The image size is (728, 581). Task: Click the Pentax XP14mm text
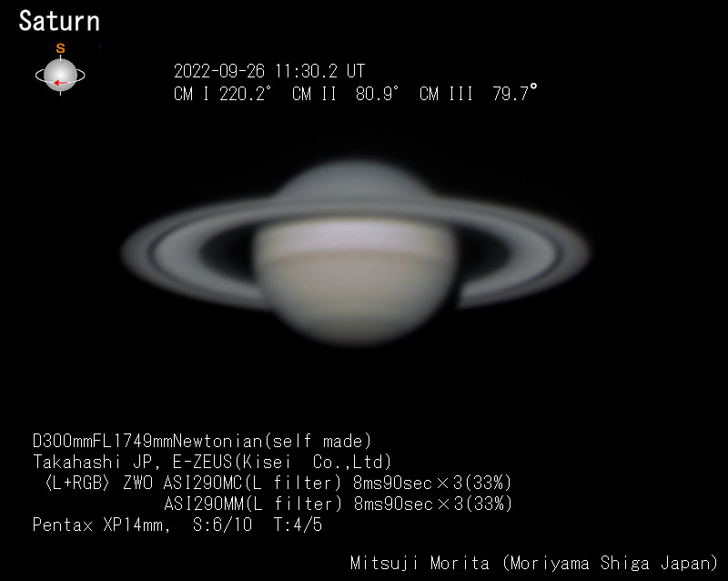click(101, 525)
